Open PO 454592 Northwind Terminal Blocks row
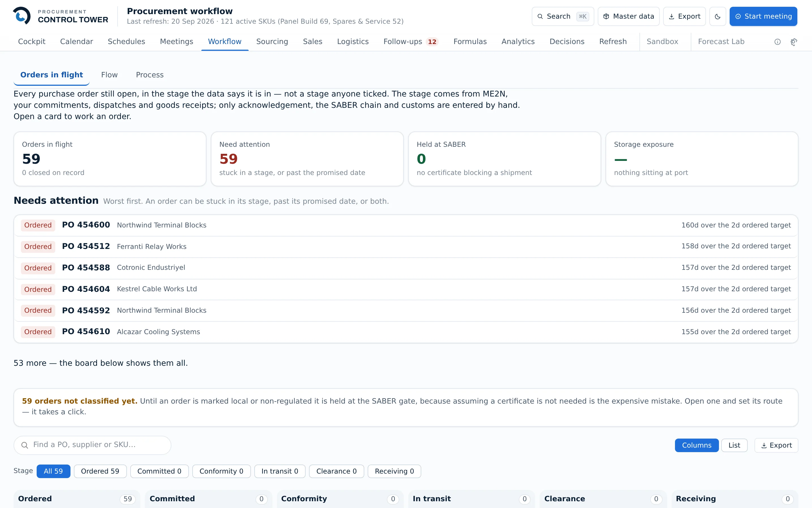The image size is (812, 508). [406, 310]
